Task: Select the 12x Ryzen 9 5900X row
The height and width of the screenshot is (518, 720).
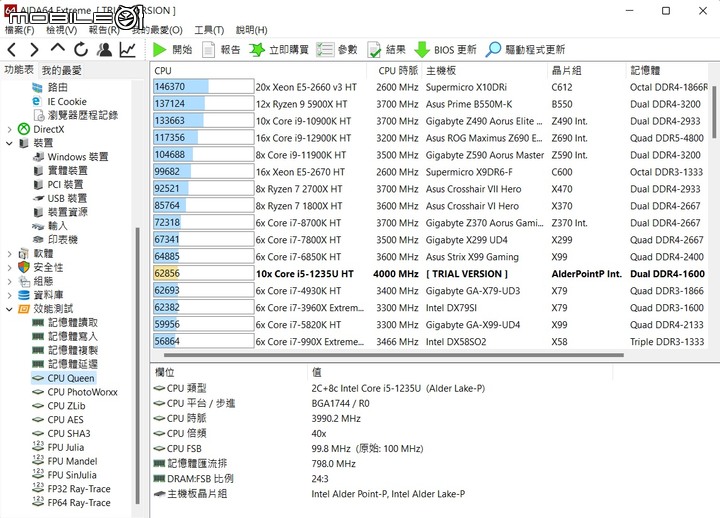Action: 430,104
